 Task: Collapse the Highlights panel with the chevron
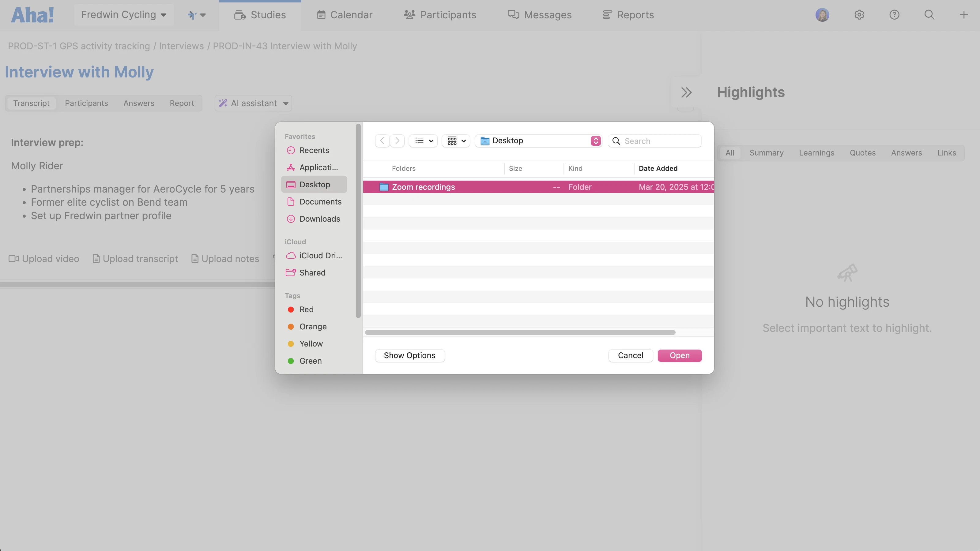pos(686,92)
